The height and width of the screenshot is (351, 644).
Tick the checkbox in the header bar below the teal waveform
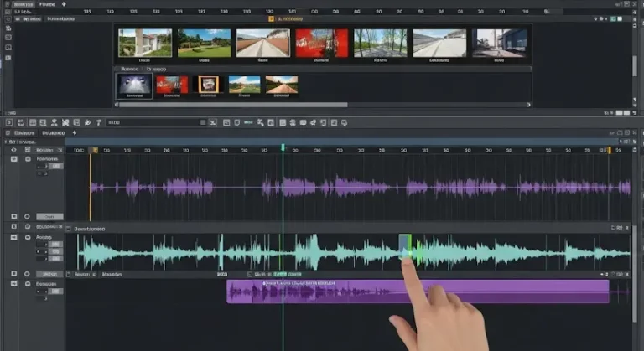(69, 274)
